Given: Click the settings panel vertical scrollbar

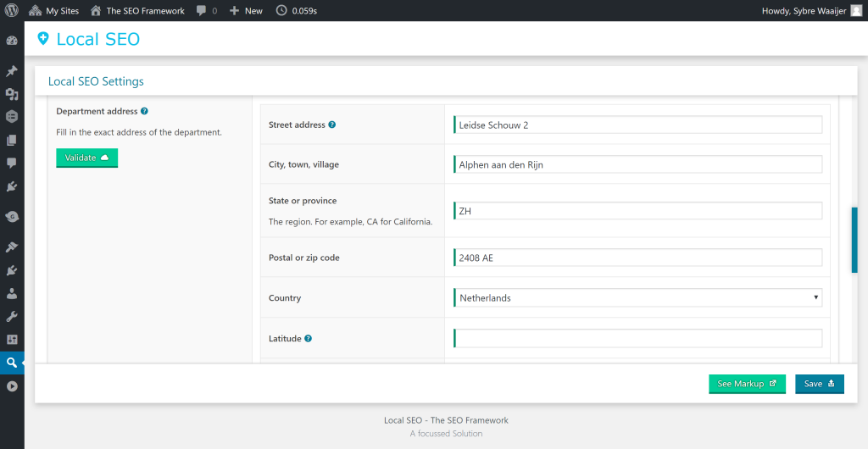Looking at the screenshot, I should pos(854,240).
